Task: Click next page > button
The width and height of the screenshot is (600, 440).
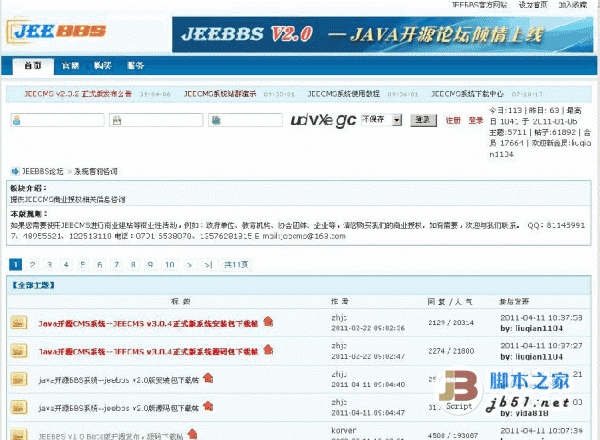Action: [x=189, y=264]
